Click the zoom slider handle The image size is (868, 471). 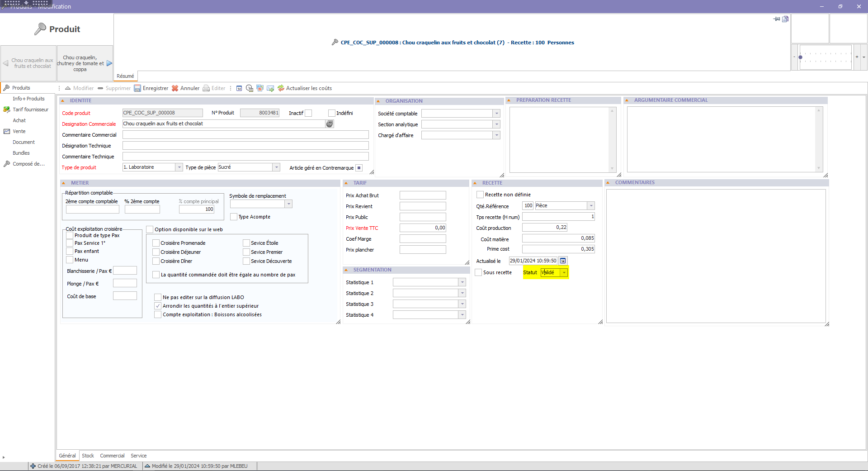(x=800, y=57)
